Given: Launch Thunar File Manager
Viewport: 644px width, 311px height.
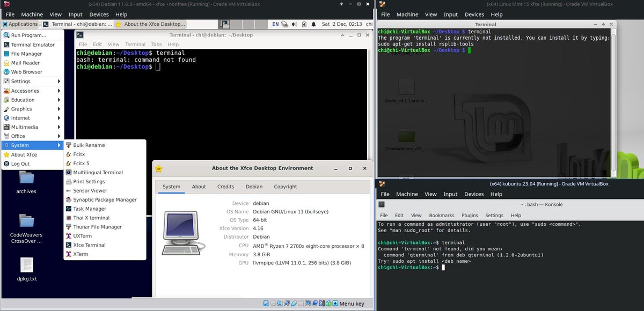Looking at the screenshot, I should [105, 227].
